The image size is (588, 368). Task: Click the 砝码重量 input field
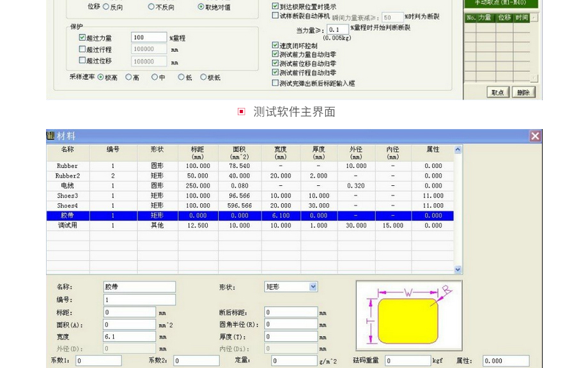(408, 361)
